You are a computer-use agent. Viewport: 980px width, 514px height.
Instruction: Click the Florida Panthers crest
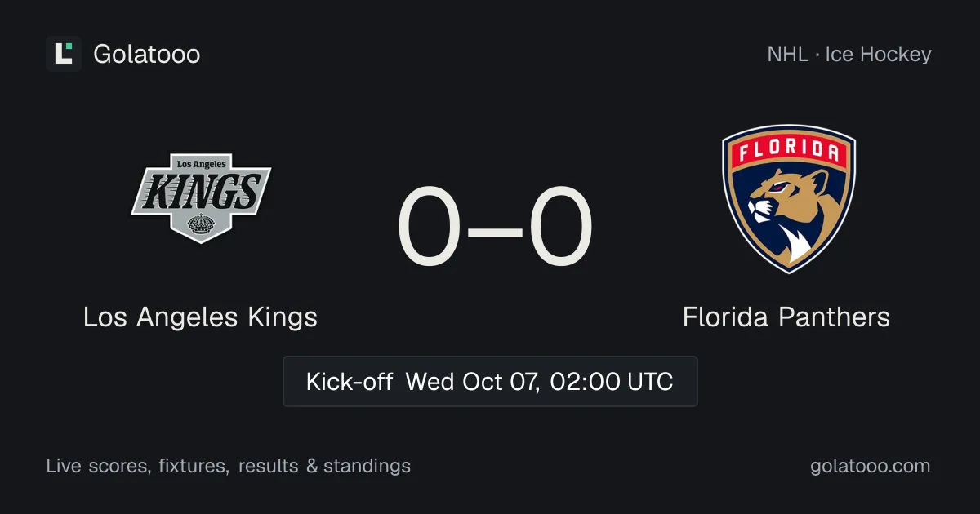(x=788, y=199)
